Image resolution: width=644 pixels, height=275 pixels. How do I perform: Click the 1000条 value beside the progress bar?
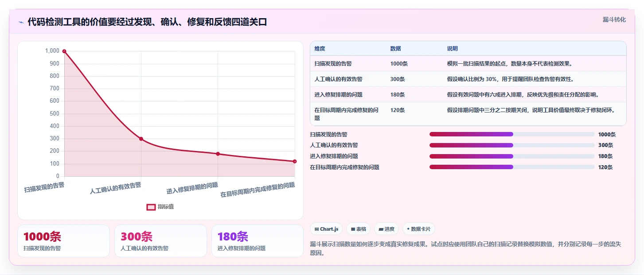[607, 134]
